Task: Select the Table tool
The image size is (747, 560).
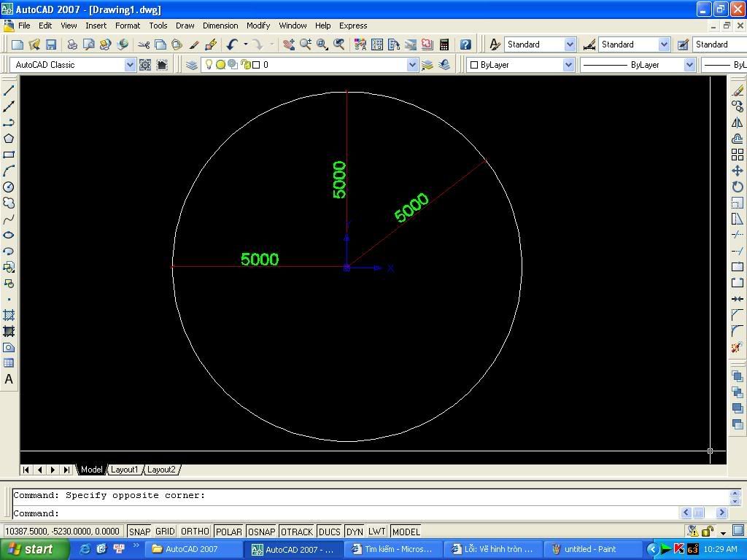Action: pos(9,363)
